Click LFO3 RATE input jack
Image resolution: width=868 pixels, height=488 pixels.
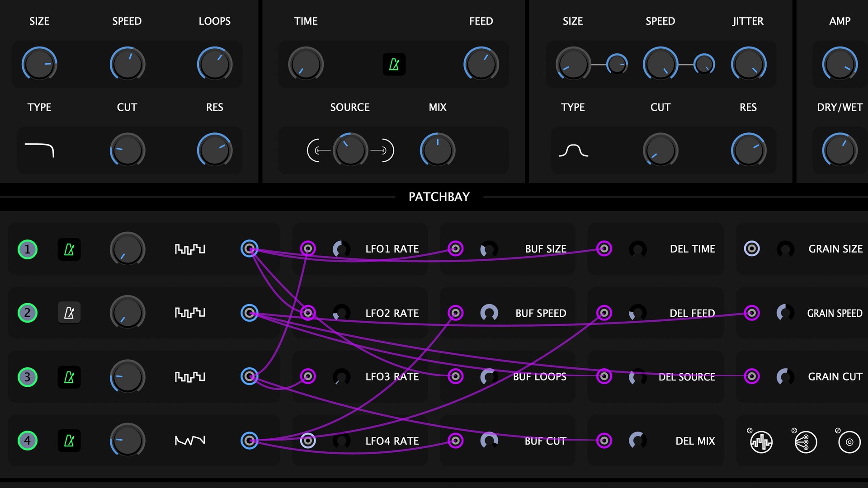point(308,376)
